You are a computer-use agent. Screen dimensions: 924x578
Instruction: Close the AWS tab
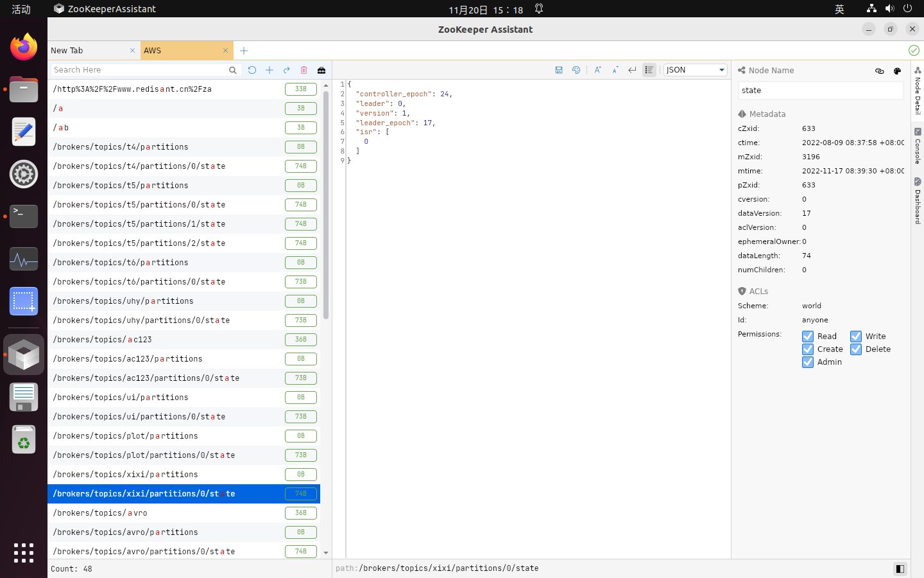click(225, 51)
